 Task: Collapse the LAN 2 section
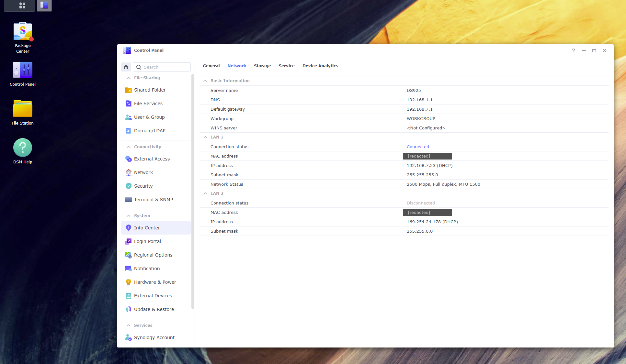[205, 193]
